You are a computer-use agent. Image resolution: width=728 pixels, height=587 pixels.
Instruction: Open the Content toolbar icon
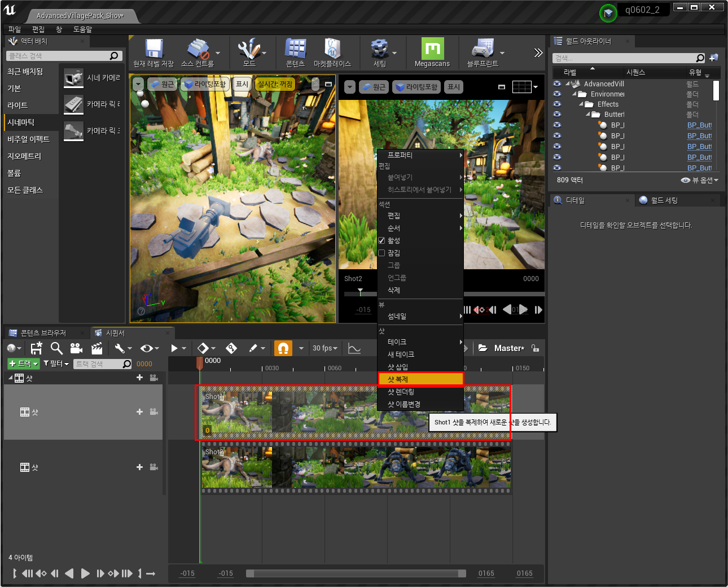pos(295,49)
